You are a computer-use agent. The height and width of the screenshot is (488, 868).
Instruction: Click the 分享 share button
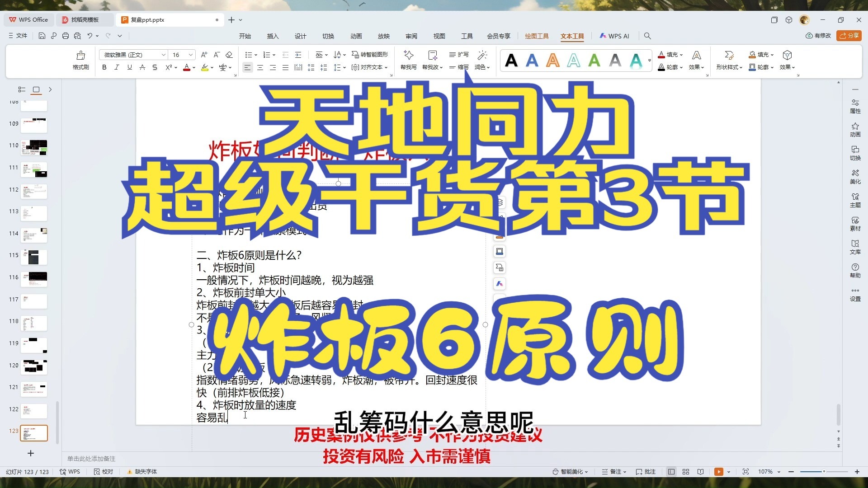[849, 36]
